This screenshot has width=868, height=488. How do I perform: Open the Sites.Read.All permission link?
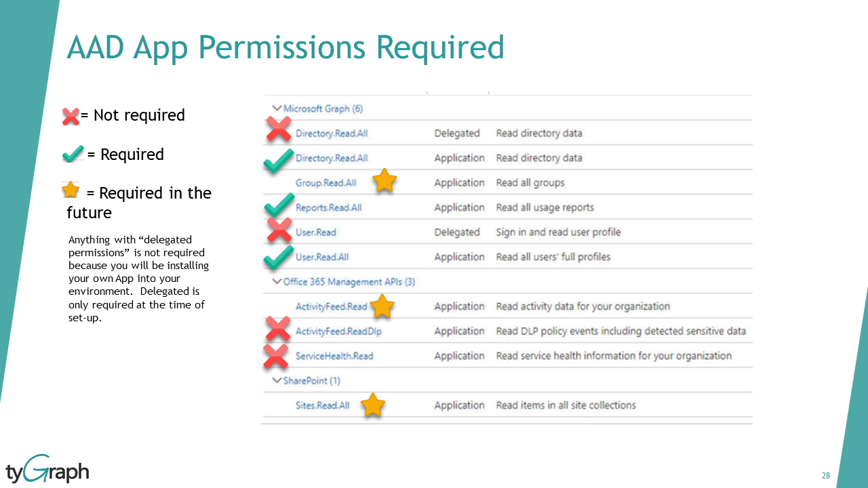(324, 405)
